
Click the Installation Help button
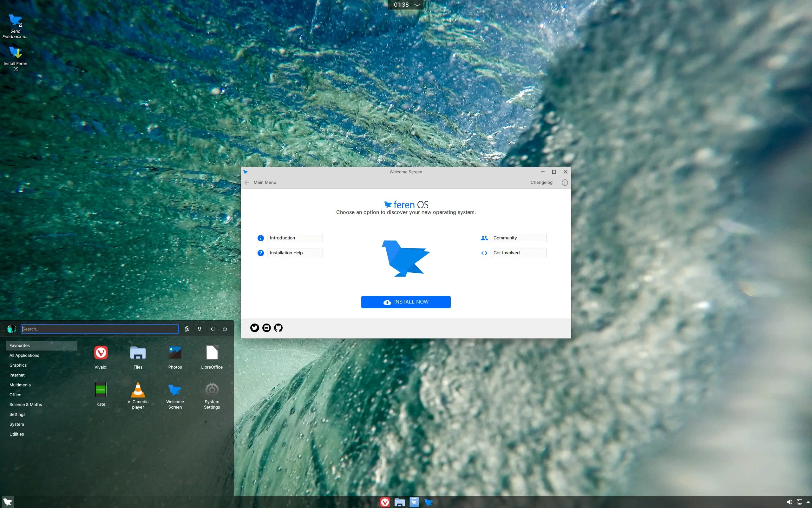tap(295, 253)
